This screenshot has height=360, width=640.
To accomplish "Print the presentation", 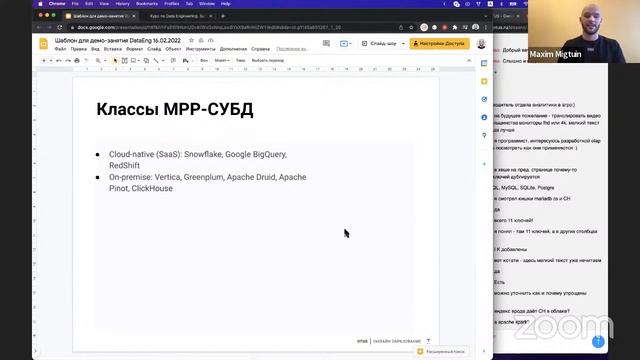I will (x=77, y=60).
